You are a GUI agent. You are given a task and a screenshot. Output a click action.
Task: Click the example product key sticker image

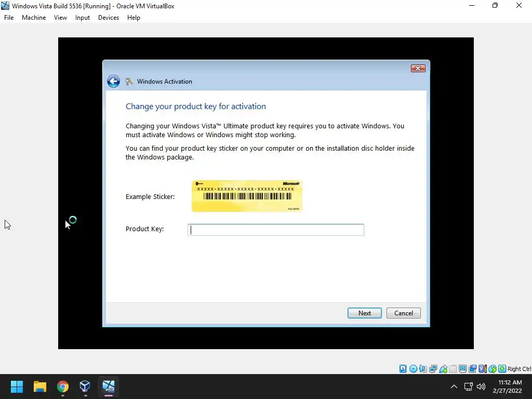(247, 196)
